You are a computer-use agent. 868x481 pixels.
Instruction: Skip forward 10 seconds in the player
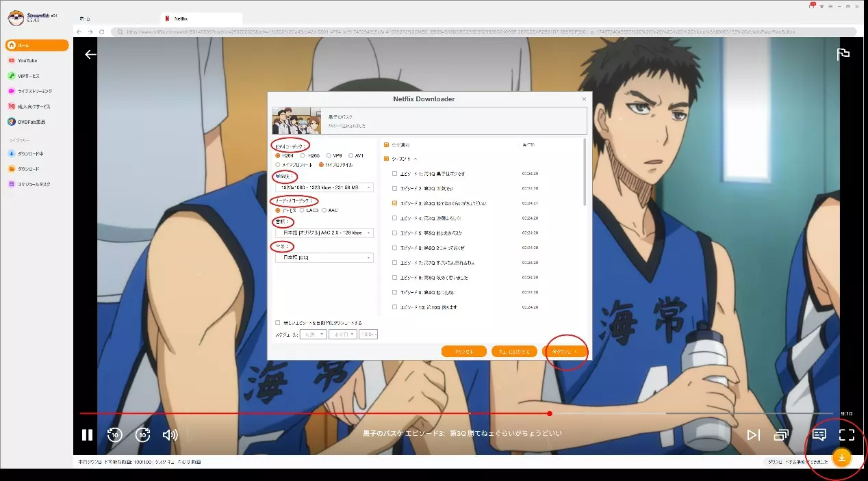142,434
